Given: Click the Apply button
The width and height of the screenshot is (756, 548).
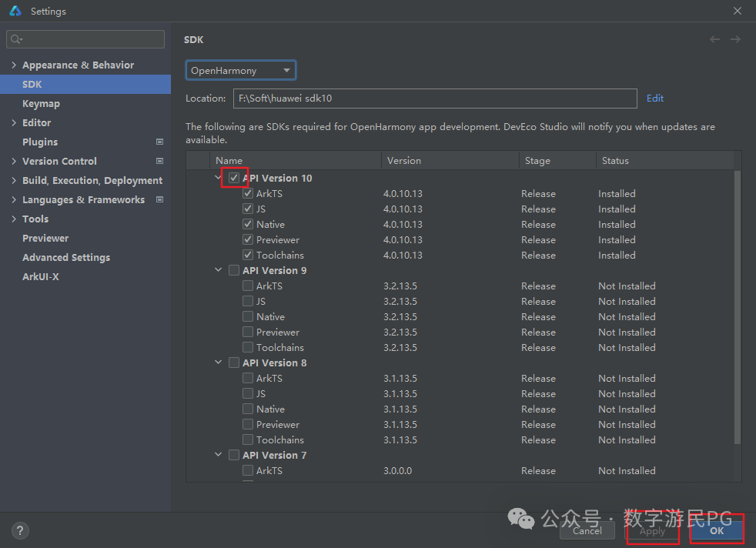Looking at the screenshot, I should pos(652,530).
